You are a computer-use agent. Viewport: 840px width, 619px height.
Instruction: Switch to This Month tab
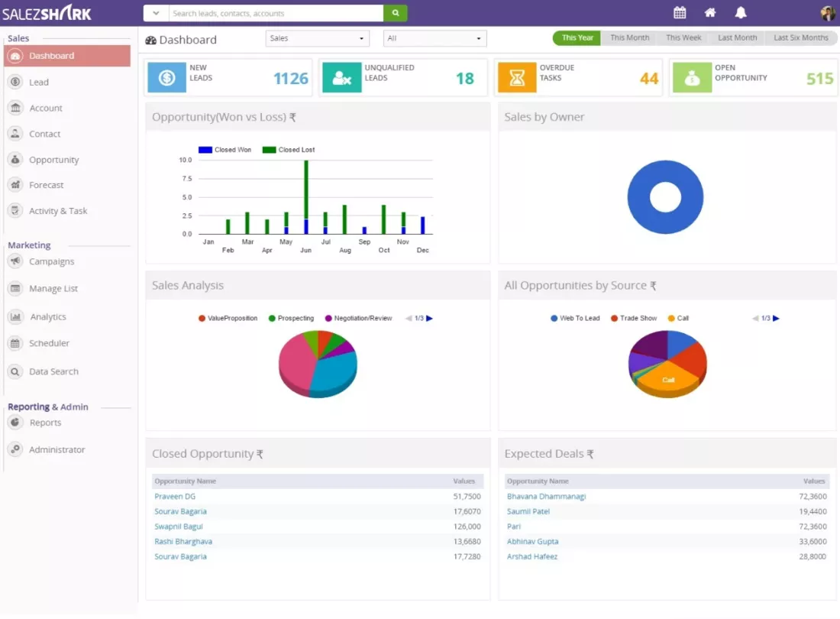[629, 37]
